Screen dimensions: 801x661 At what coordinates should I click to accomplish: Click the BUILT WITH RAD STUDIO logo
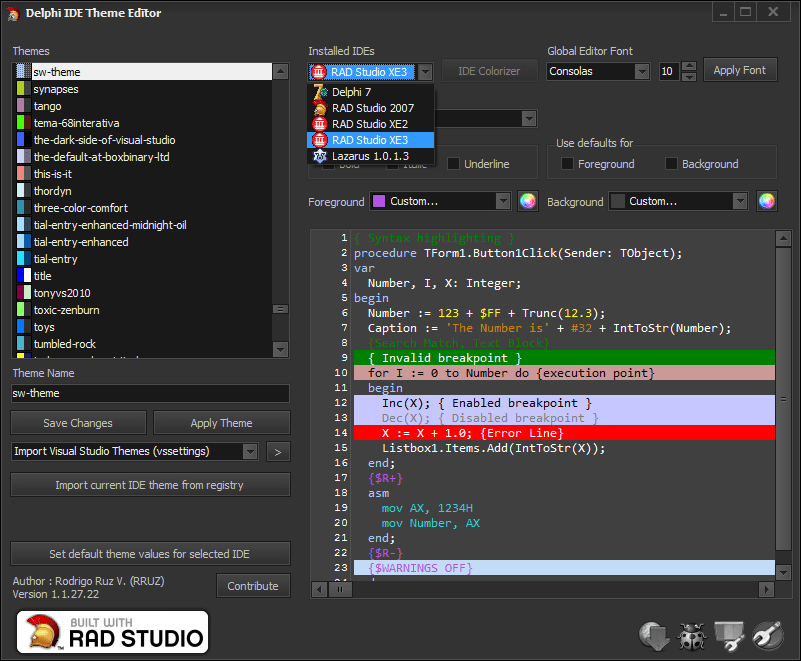[111, 633]
